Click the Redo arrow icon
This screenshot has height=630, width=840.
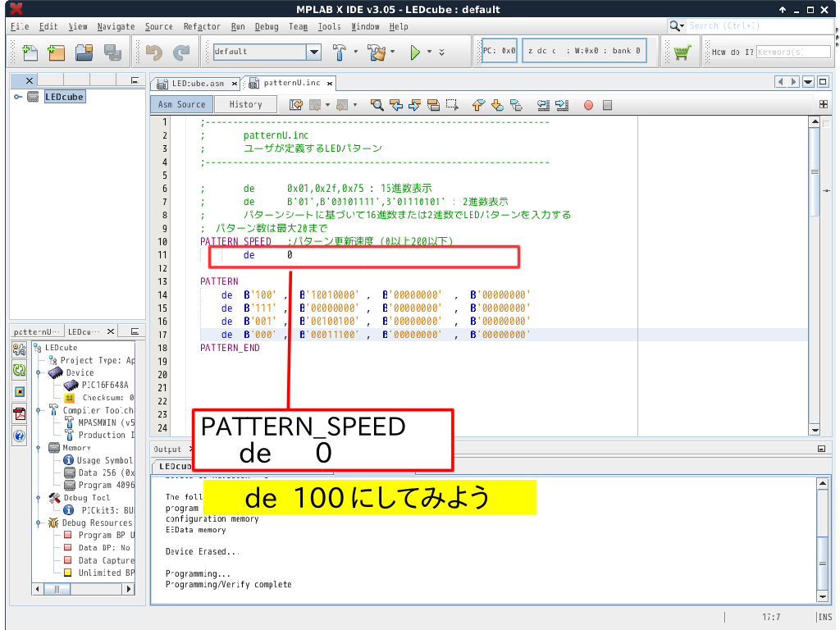[x=181, y=52]
